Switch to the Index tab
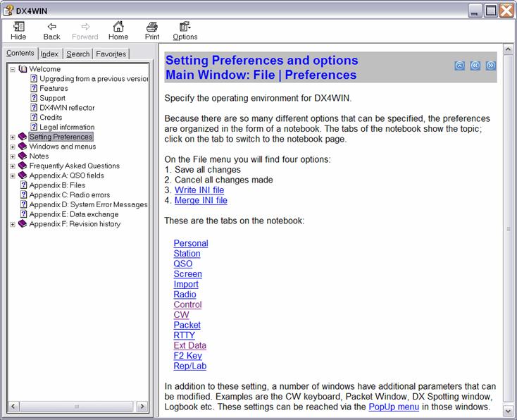This screenshot has height=420, width=517. [x=49, y=54]
